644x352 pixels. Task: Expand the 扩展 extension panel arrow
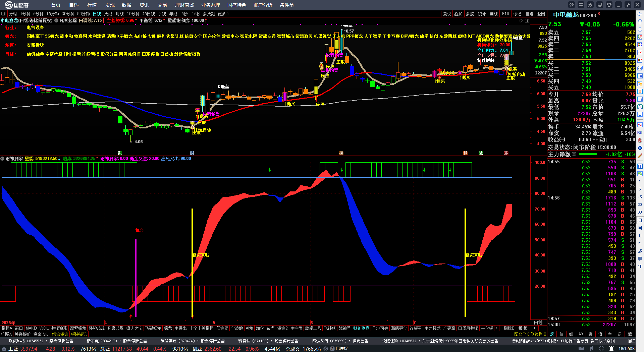pyautogui.click(x=6, y=334)
